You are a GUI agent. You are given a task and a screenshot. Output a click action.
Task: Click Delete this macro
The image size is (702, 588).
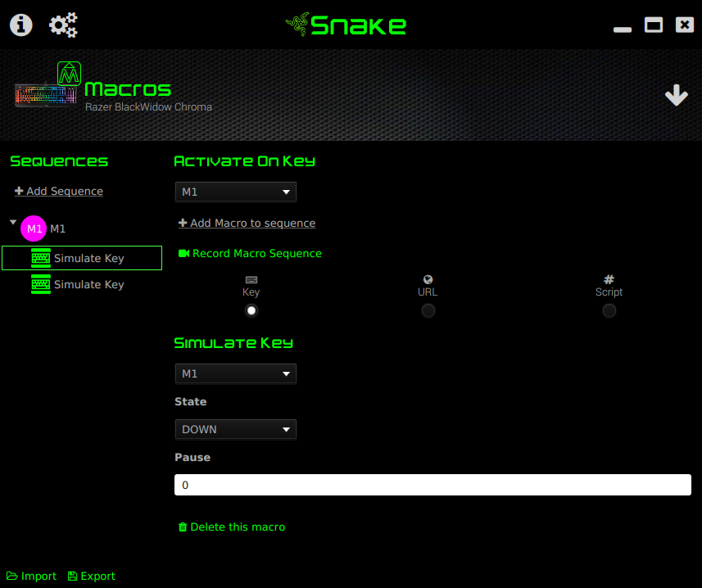[x=232, y=527]
